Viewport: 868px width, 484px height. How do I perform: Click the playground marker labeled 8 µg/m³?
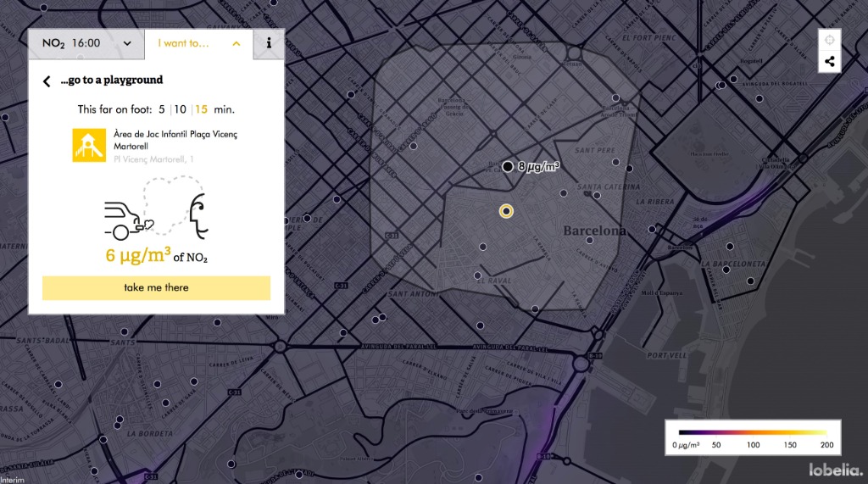pos(508,166)
